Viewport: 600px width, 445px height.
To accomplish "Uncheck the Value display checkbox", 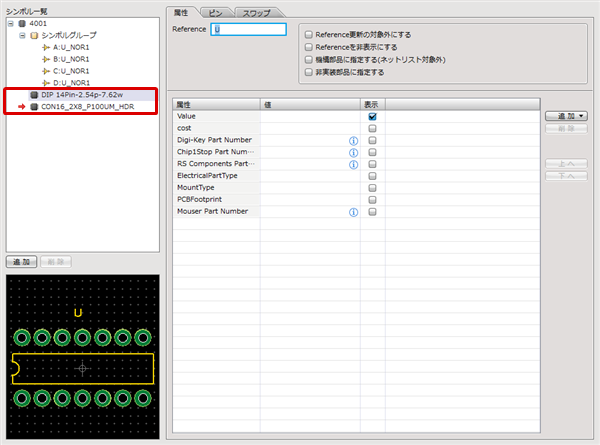I will [x=372, y=116].
